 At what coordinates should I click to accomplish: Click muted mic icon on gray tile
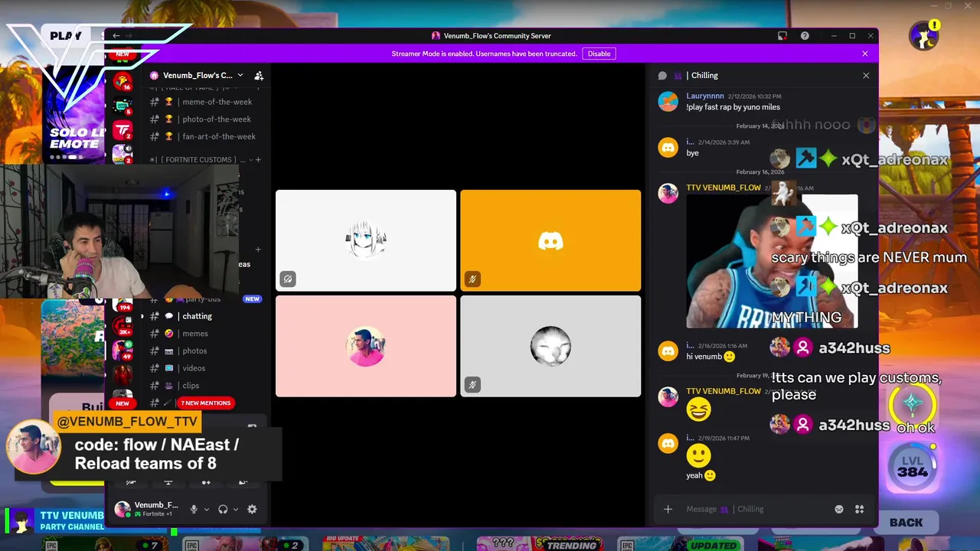tap(472, 385)
